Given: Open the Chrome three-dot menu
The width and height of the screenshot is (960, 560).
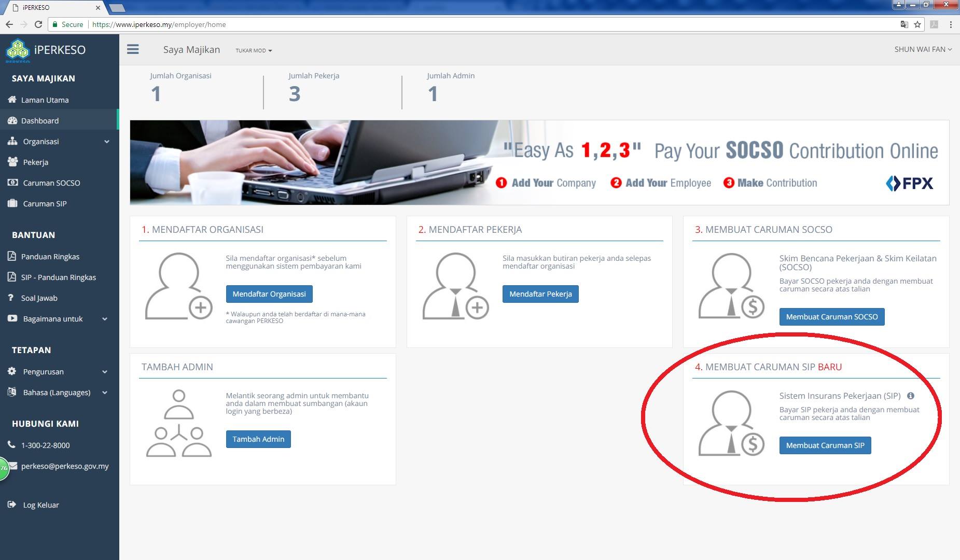Looking at the screenshot, I should click(951, 24).
